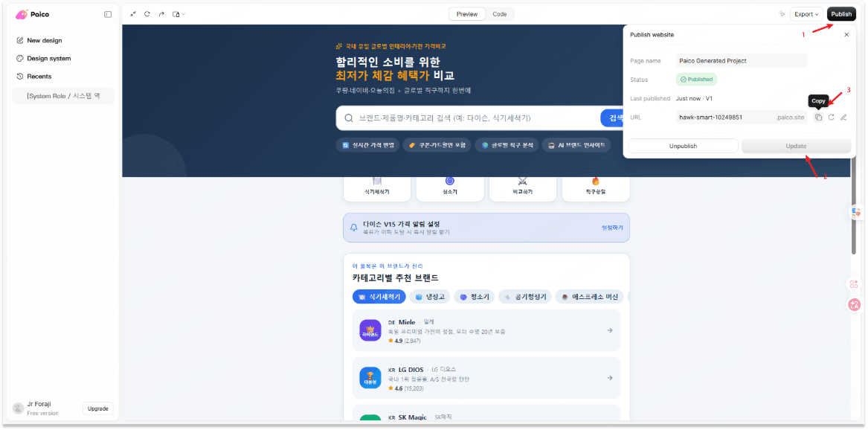
Task: Click the Paico logo
Action: pyautogui.click(x=32, y=14)
